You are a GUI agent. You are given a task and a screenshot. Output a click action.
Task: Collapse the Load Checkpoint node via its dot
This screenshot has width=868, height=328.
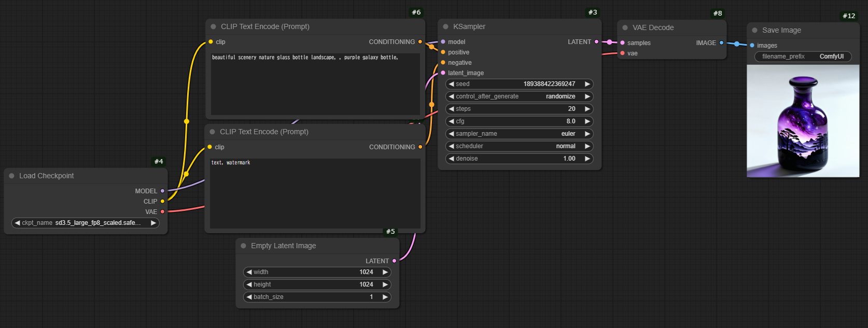tap(11, 176)
